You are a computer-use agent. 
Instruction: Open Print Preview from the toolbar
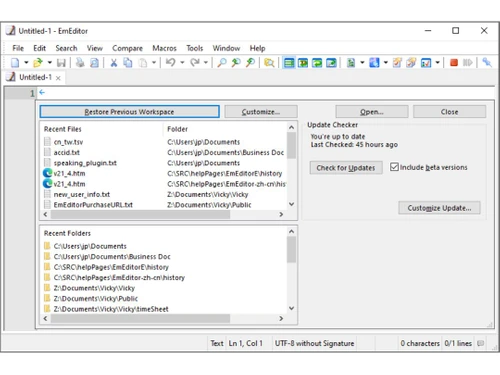[95, 63]
